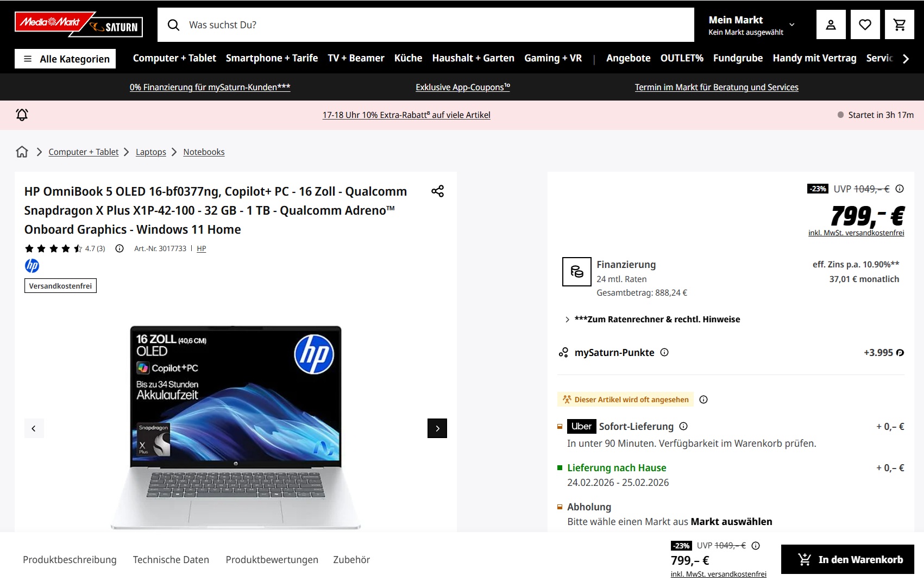Image resolution: width=924 pixels, height=587 pixels.
Task: Click the user account icon
Action: pos(831,25)
